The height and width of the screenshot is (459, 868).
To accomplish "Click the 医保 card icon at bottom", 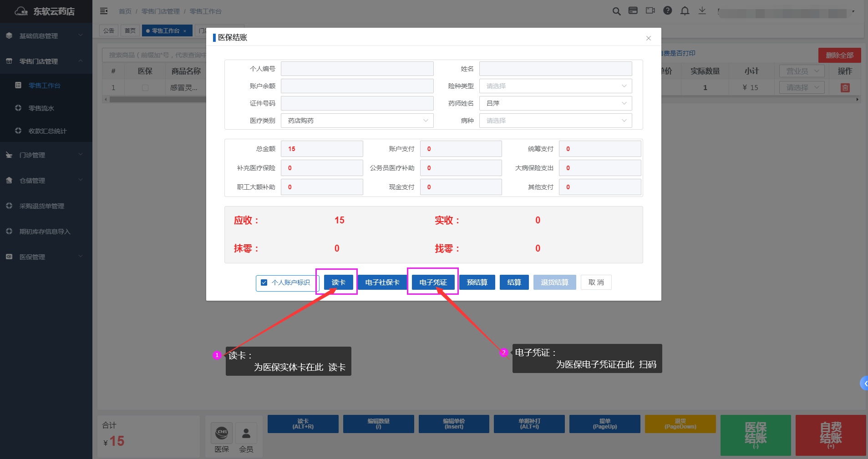I will [x=222, y=433].
